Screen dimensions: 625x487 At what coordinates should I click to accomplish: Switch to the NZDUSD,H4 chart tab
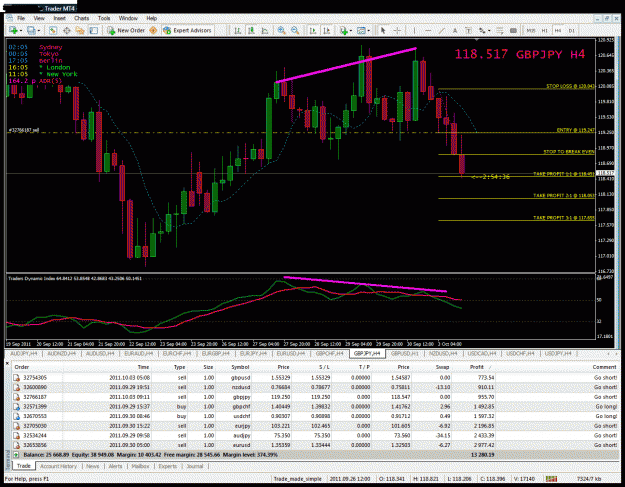click(443, 353)
